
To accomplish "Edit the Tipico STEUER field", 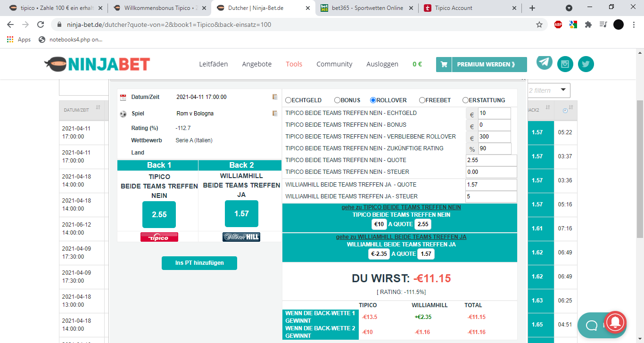I will pos(491,172).
